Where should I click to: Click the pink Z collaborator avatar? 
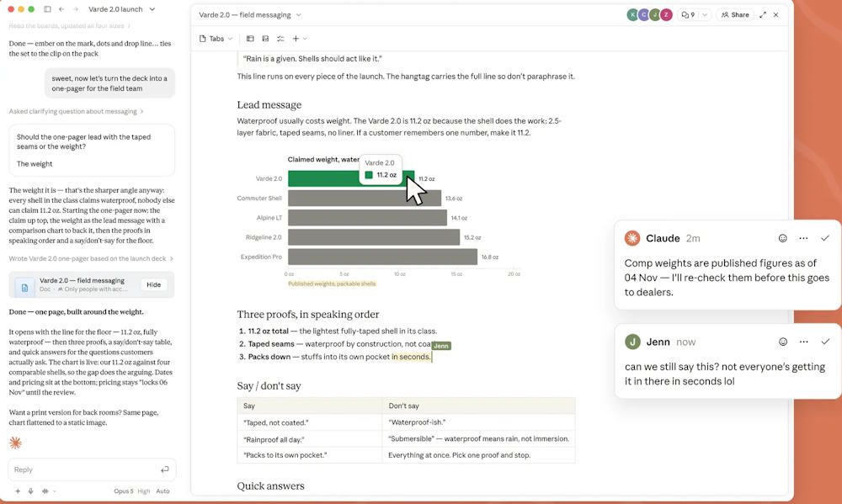[x=666, y=15]
